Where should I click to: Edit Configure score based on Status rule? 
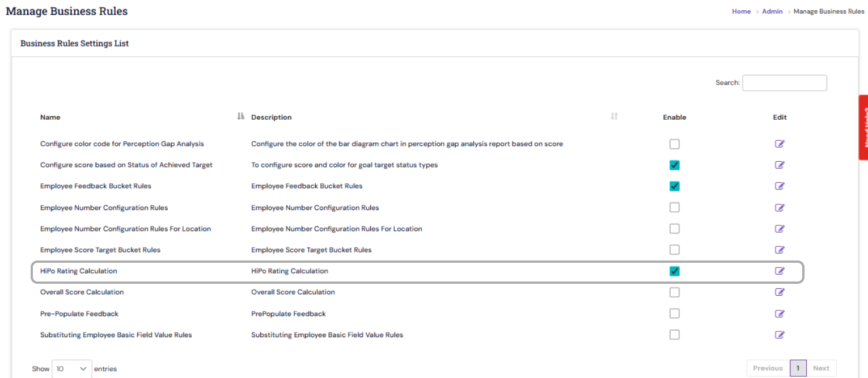pyautogui.click(x=780, y=165)
